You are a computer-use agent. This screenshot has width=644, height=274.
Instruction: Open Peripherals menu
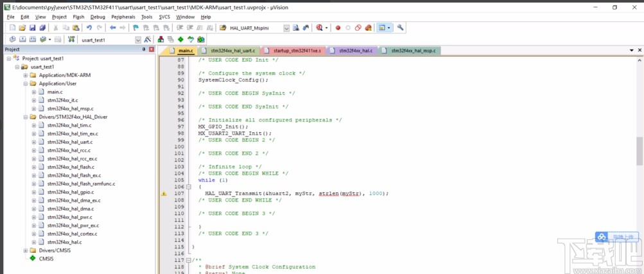123,17
